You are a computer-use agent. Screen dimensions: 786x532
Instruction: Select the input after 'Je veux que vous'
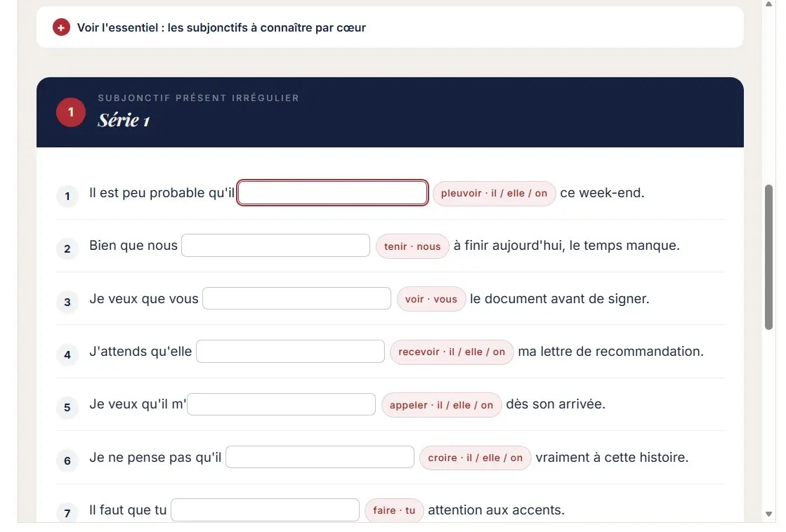point(296,298)
